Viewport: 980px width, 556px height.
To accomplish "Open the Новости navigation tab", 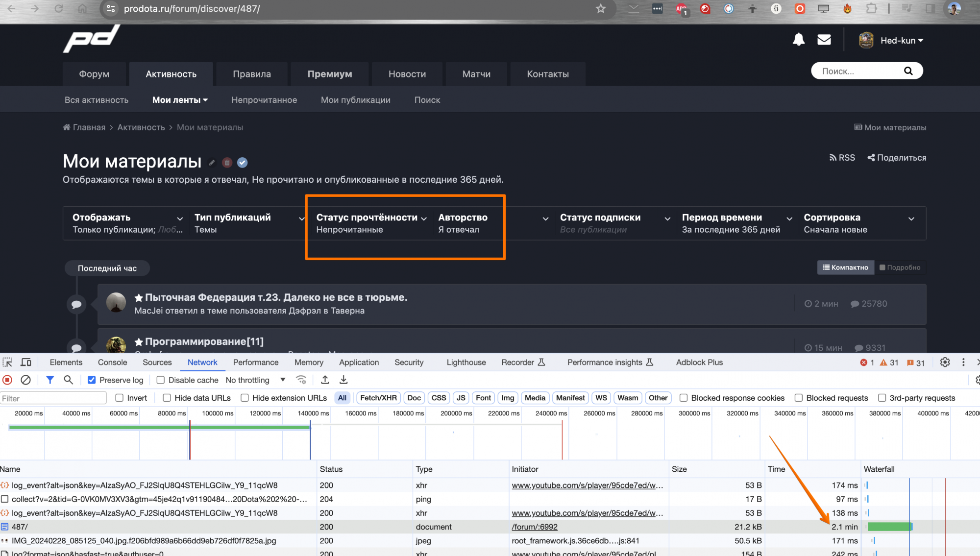I will 407,74.
